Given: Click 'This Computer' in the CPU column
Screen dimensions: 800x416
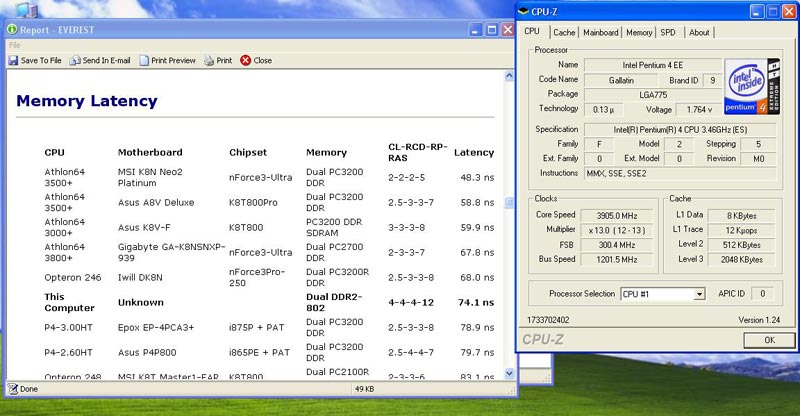Looking at the screenshot, I should pyautogui.click(x=69, y=302).
